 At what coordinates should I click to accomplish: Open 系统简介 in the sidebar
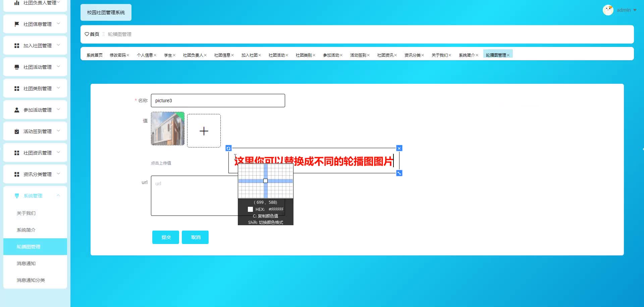26,230
